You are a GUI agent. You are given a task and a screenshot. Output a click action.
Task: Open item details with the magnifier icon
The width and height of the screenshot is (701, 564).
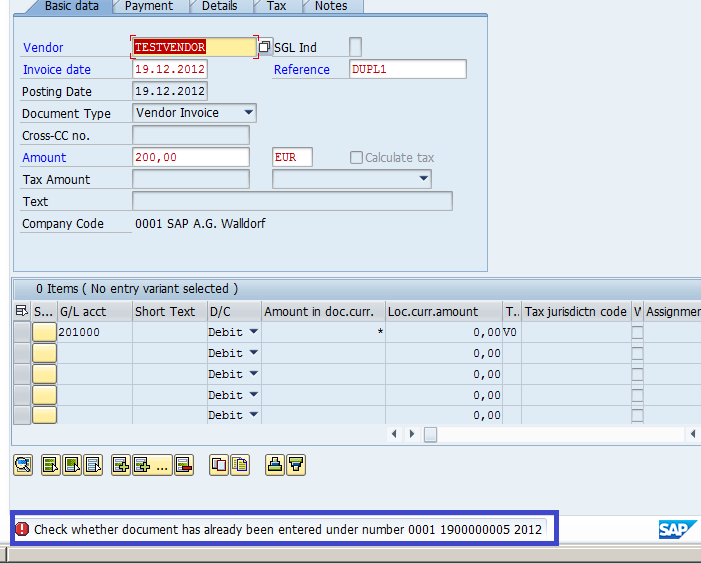(23, 465)
